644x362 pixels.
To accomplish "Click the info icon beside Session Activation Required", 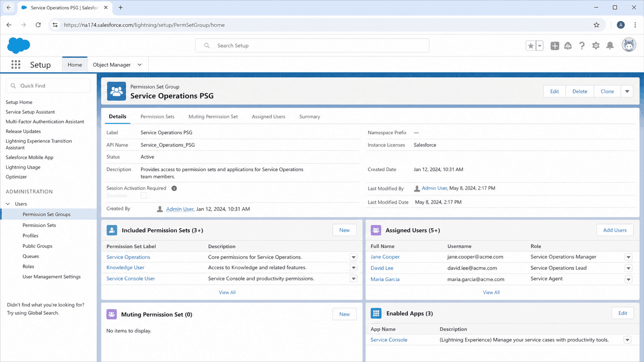I will click(x=174, y=188).
